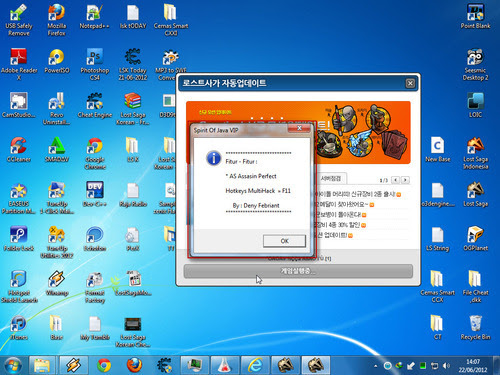Open Windows Explorer from taskbar

point(42,365)
